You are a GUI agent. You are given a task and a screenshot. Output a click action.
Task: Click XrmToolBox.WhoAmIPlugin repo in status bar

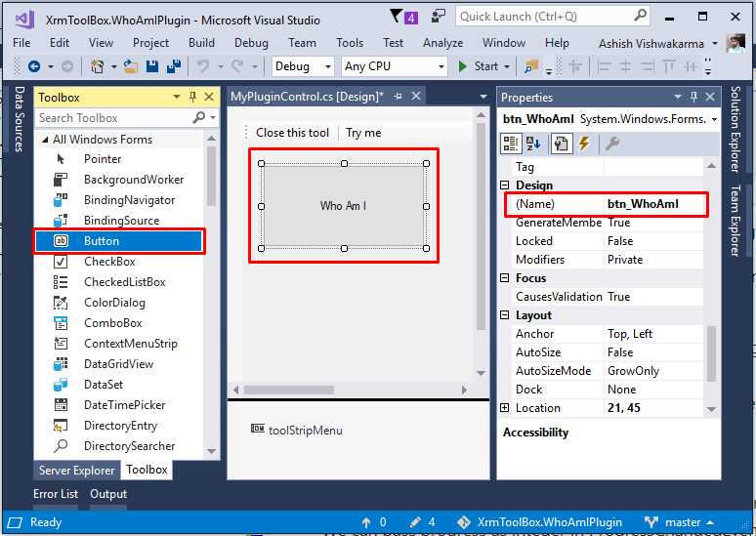539,522
